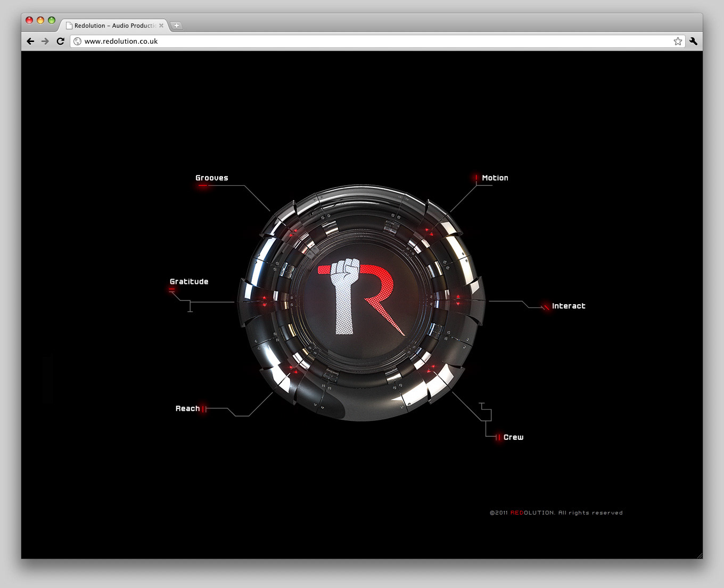Screen dimensions: 724x588
Task: Open the wrench settings menu
Action: [693, 41]
